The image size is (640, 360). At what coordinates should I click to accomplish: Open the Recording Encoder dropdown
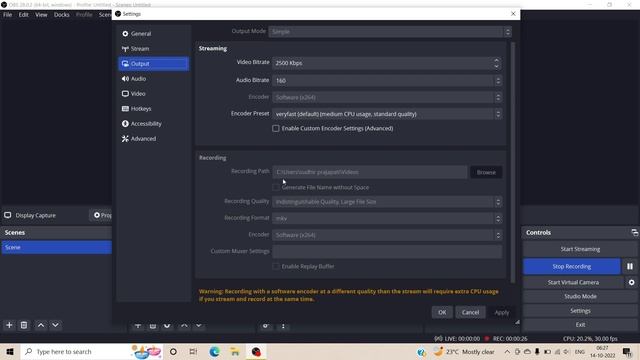(387, 235)
